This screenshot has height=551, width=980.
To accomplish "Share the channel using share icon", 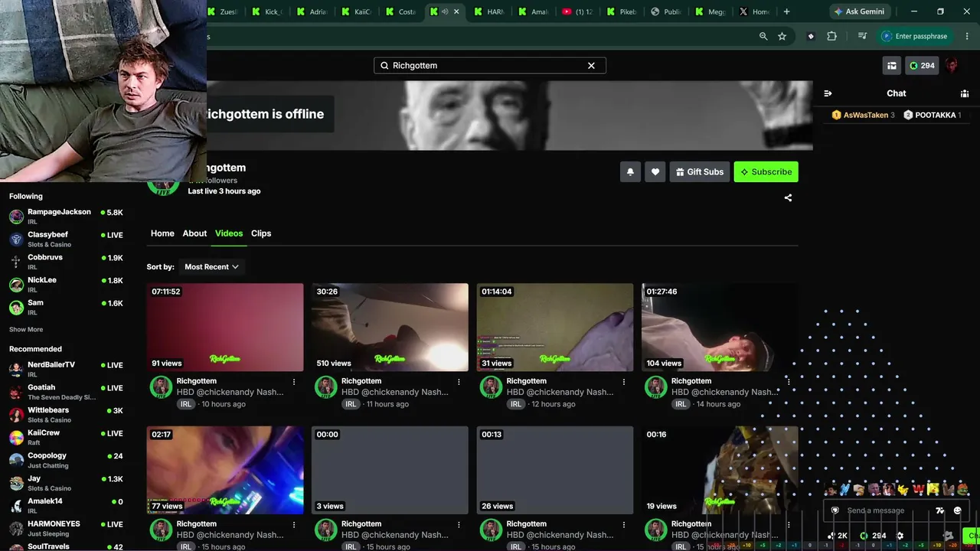I will pos(788,197).
